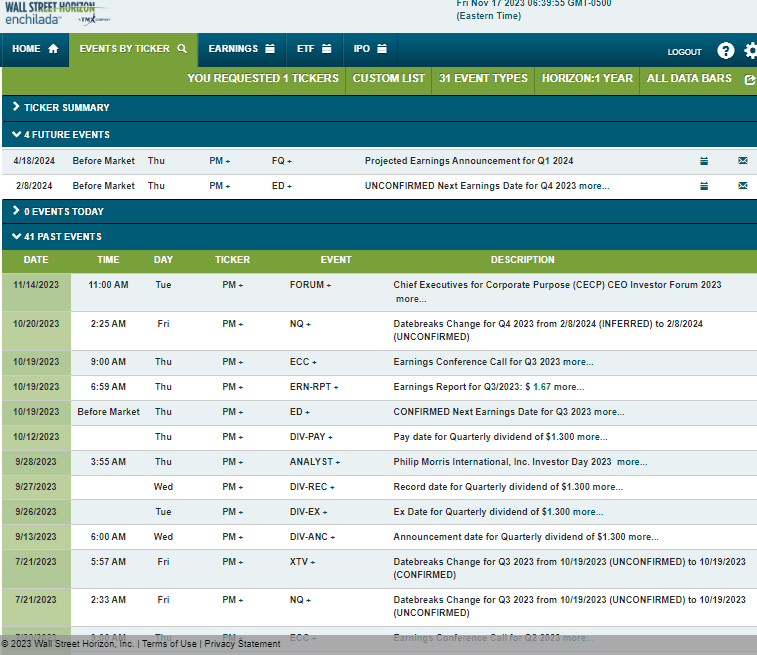Open the Privacy Statement link
This screenshot has width=757, height=655.
(242, 644)
